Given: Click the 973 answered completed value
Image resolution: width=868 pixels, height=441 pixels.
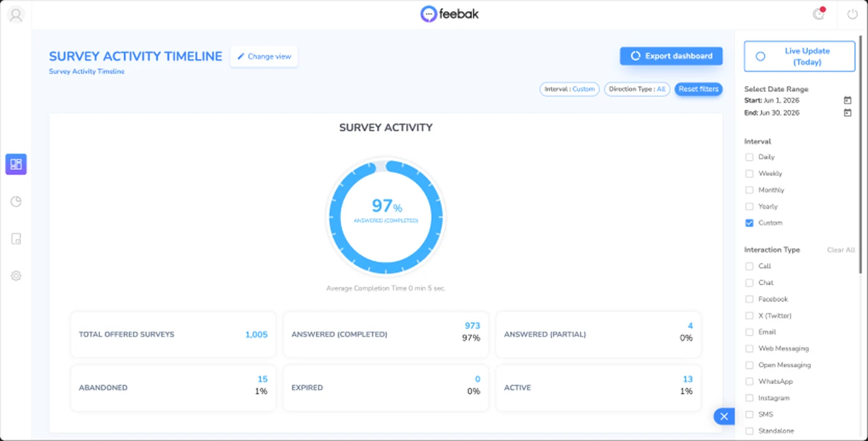Looking at the screenshot, I should tap(472, 326).
